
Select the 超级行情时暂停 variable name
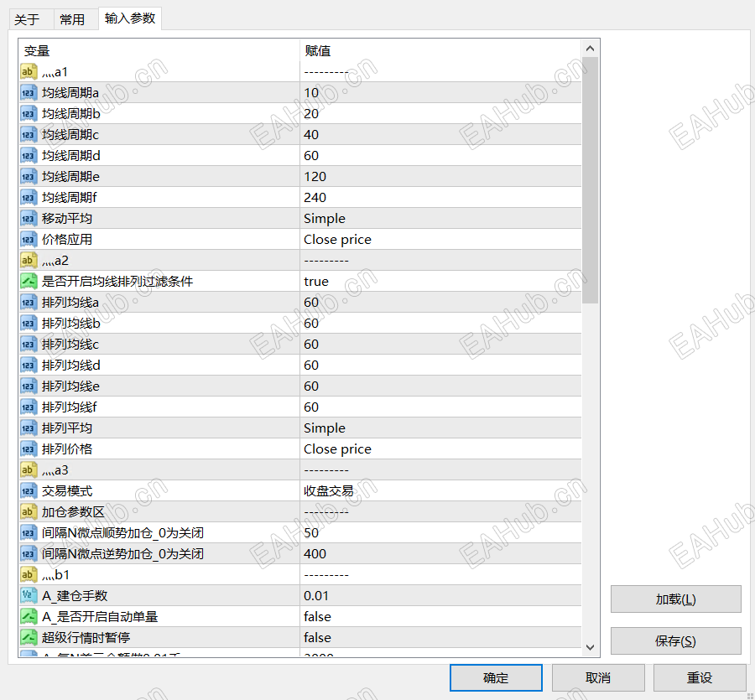tap(86, 638)
